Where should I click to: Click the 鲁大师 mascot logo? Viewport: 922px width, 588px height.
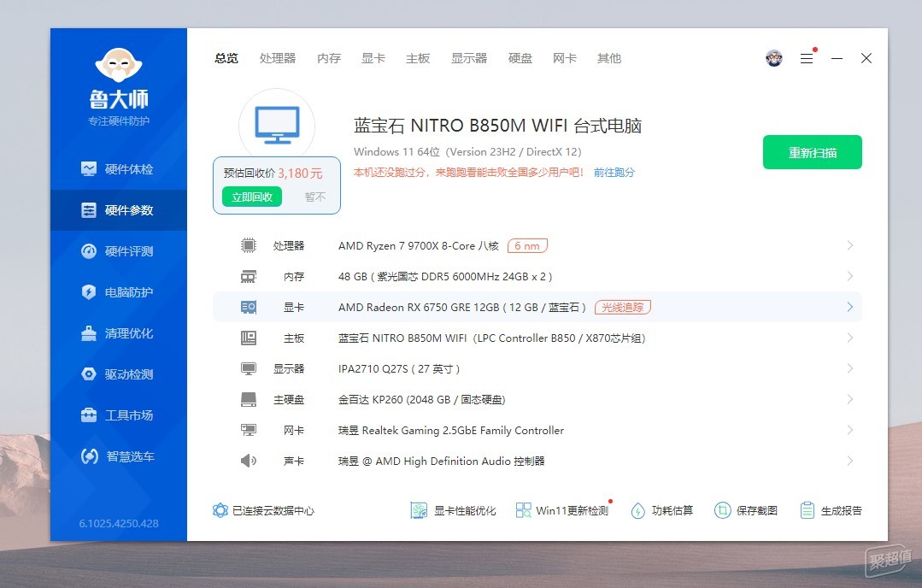pyautogui.click(x=119, y=65)
